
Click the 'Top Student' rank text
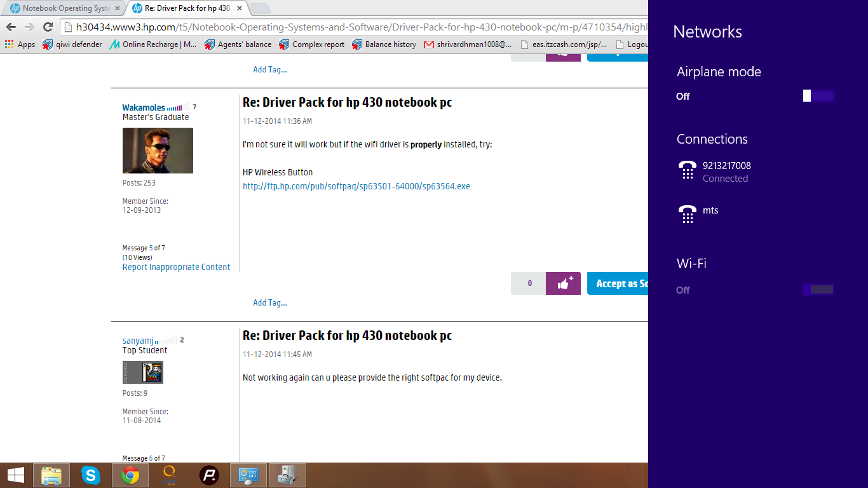coord(145,350)
